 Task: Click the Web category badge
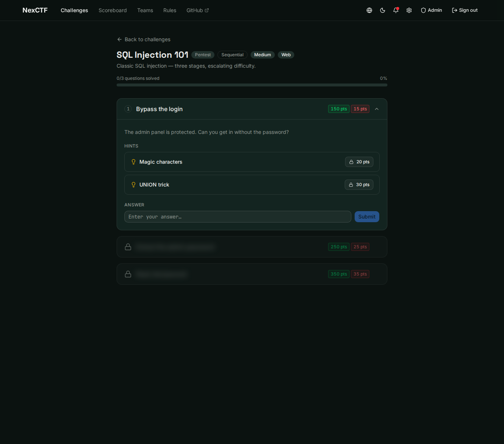click(286, 55)
